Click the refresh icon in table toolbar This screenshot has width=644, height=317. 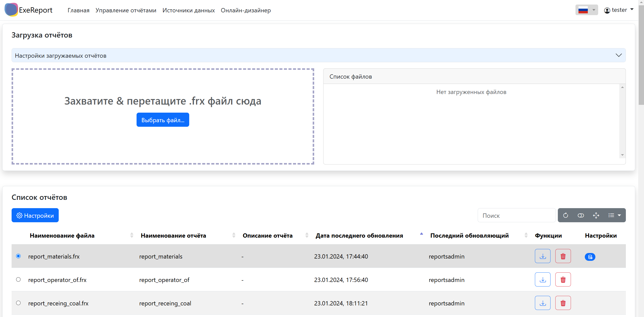tap(565, 215)
